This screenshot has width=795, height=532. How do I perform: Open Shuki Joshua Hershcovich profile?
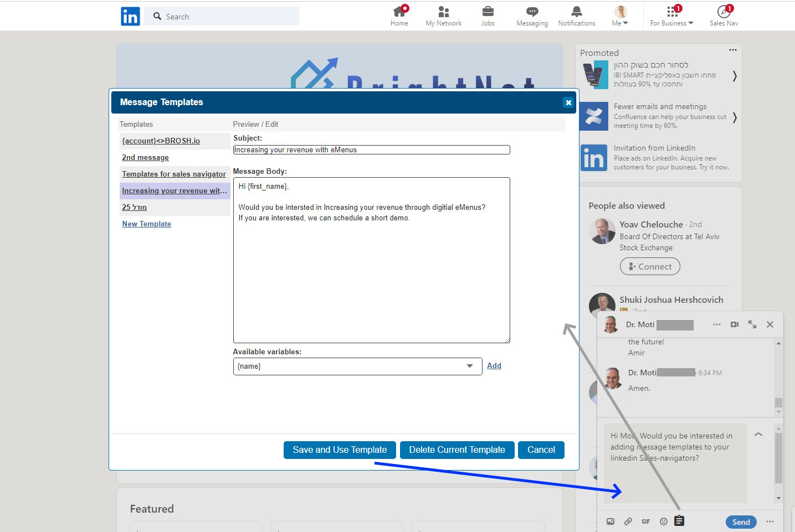point(671,300)
